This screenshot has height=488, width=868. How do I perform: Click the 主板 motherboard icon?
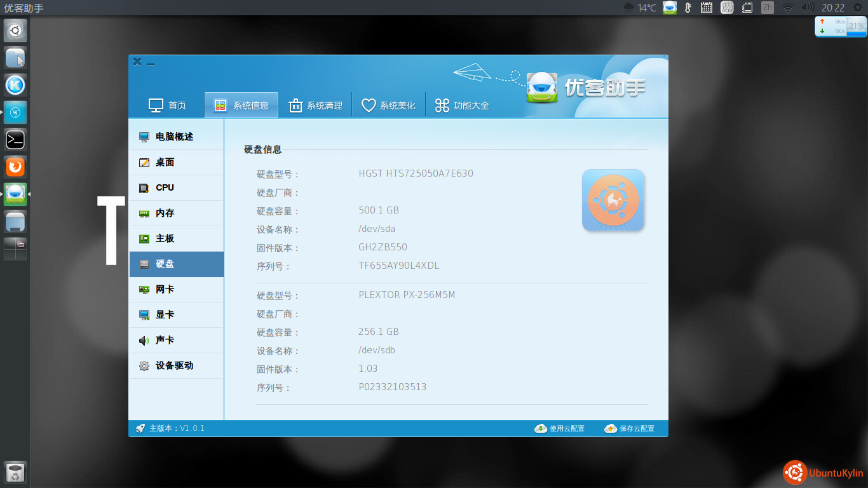tap(144, 239)
